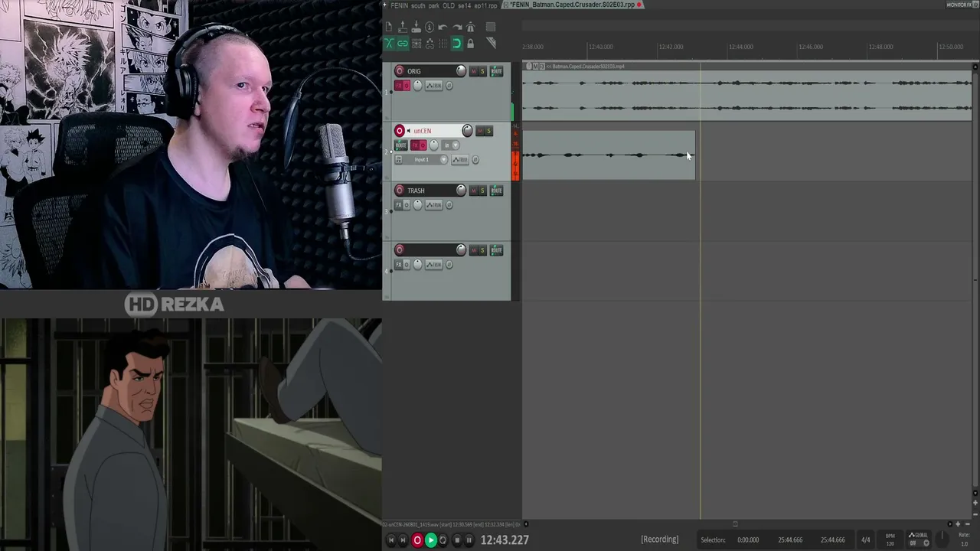This screenshot has height=551, width=980.
Task: Mute the ORIG track
Action: (473, 71)
